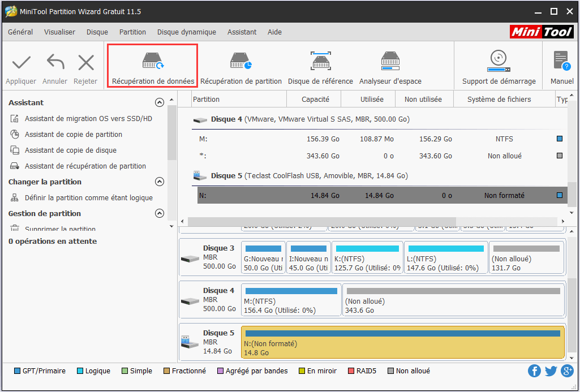This screenshot has height=392, width=580.
Task: Collapse the Gestion de partition section
Action: [160, 213]
